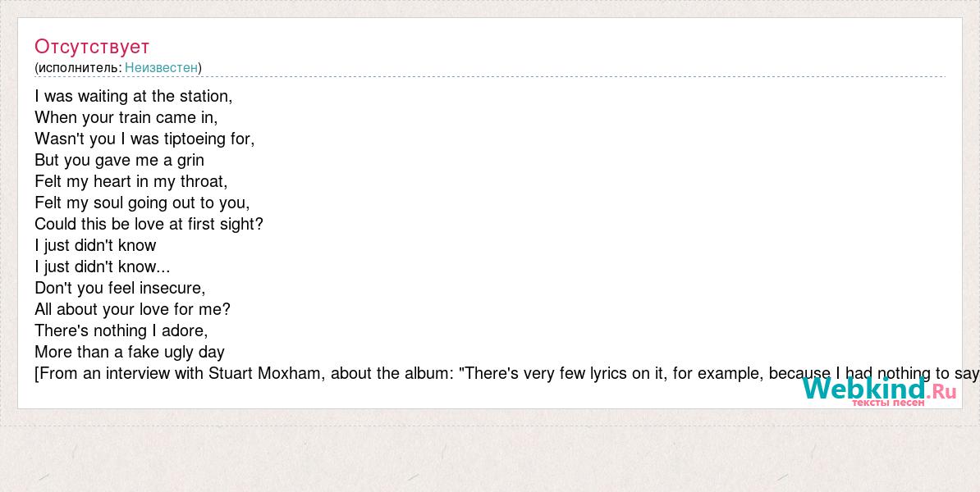
Task: Click 'I just didn't know...' line with ellipsis
Action: click(103, 266)
